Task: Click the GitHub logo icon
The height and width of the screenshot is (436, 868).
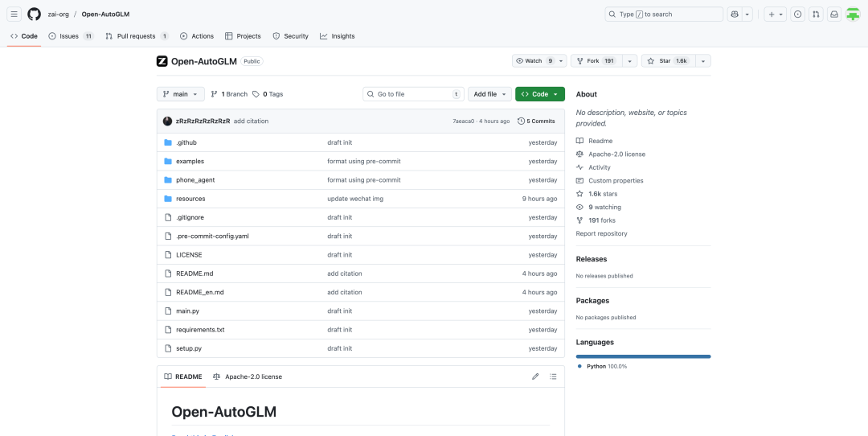Action: click(34, 14)
